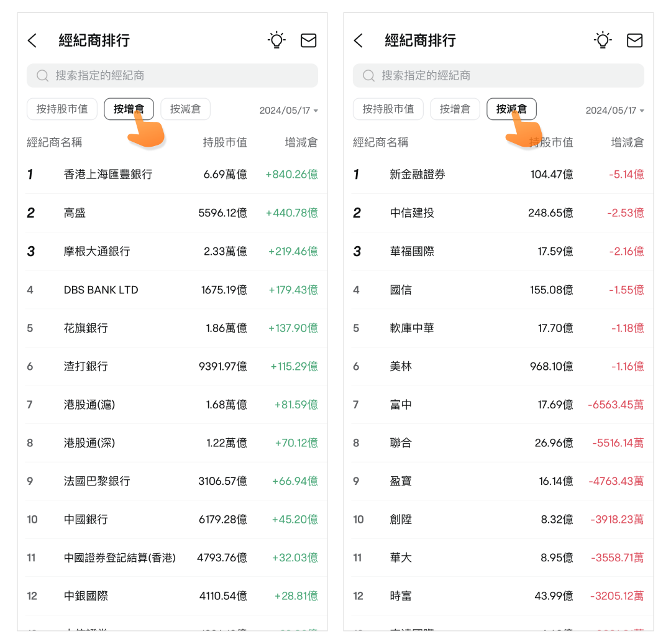The height and width of the screenshot is (644, 671).
Task: Select the 按減倉 filter in left screen
Action: [x=185, y=109]
